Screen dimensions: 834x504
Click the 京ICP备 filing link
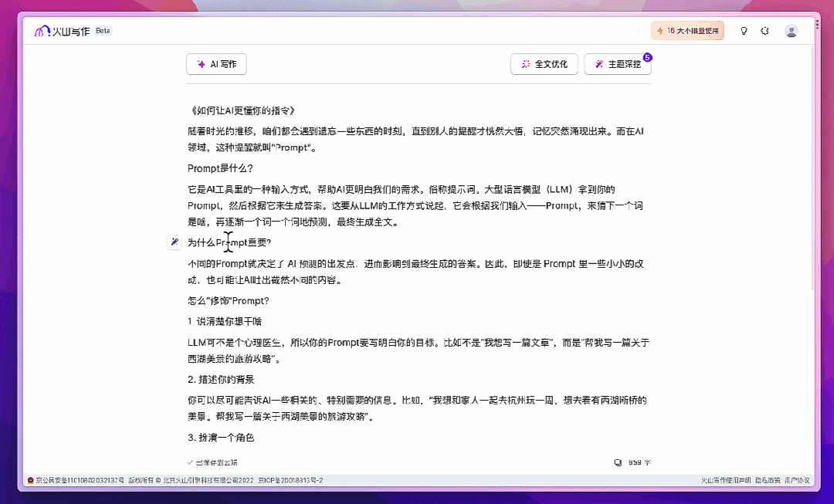(x=289, y=479)
